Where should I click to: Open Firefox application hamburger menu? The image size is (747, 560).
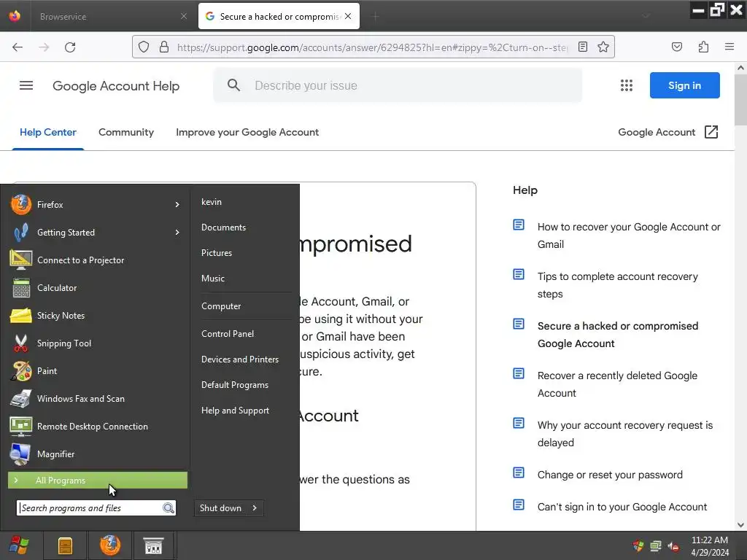[x=729, y=47]
